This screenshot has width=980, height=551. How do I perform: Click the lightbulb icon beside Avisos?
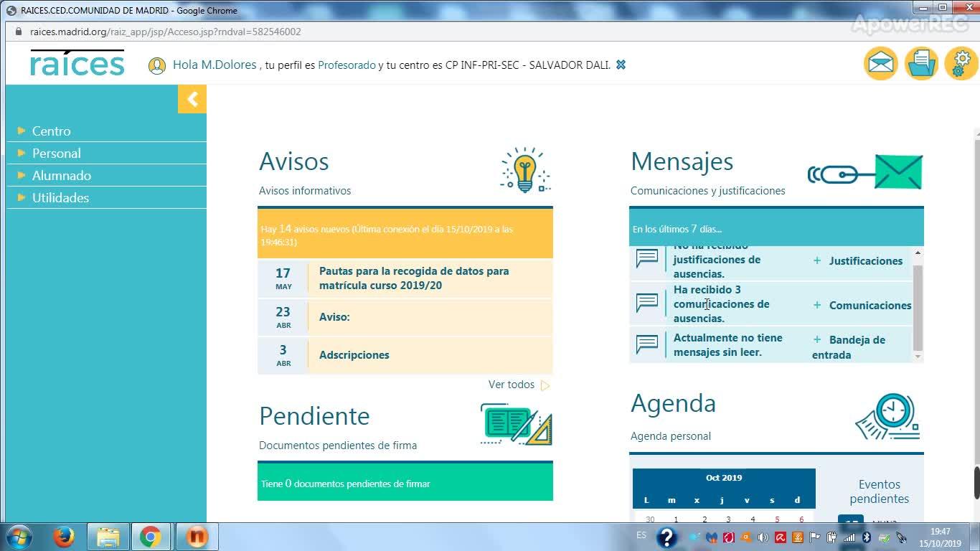pyautogui.click(x=525, y=171)
